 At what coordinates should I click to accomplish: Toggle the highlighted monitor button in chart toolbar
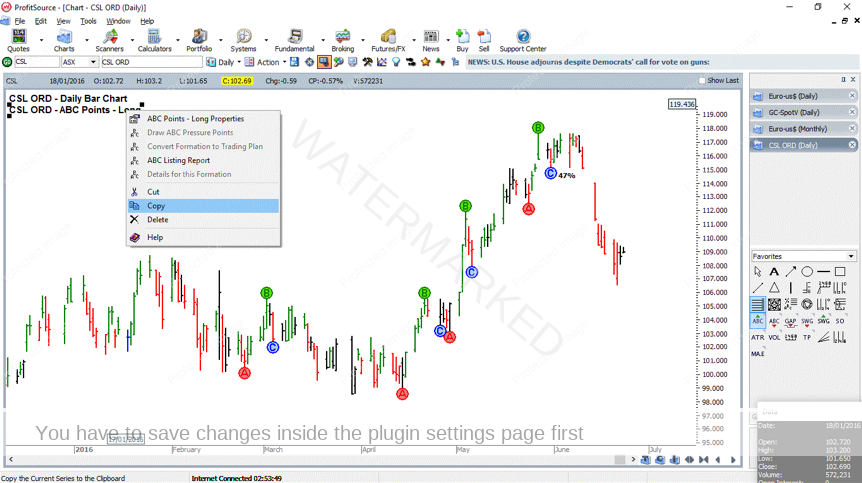324,62
